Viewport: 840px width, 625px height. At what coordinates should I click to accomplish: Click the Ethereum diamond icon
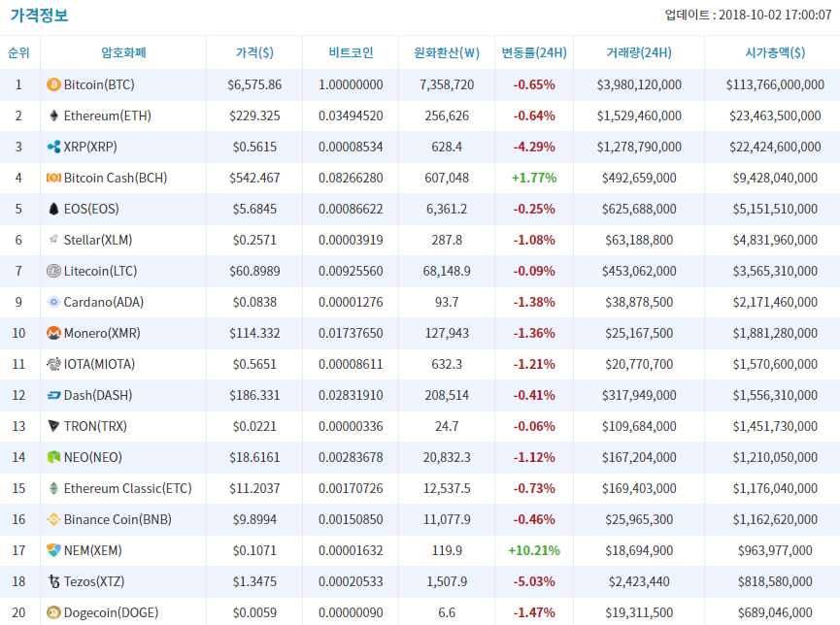click(x=53, y=115)
